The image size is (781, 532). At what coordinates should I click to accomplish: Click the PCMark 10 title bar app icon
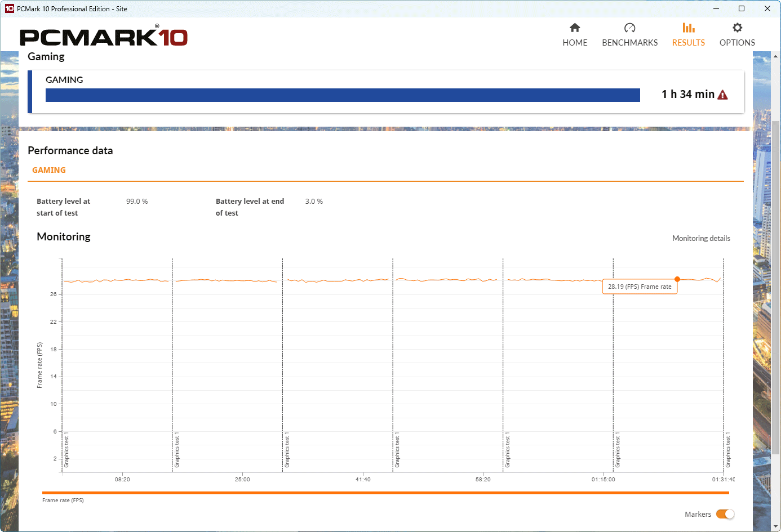click(9, 8)
